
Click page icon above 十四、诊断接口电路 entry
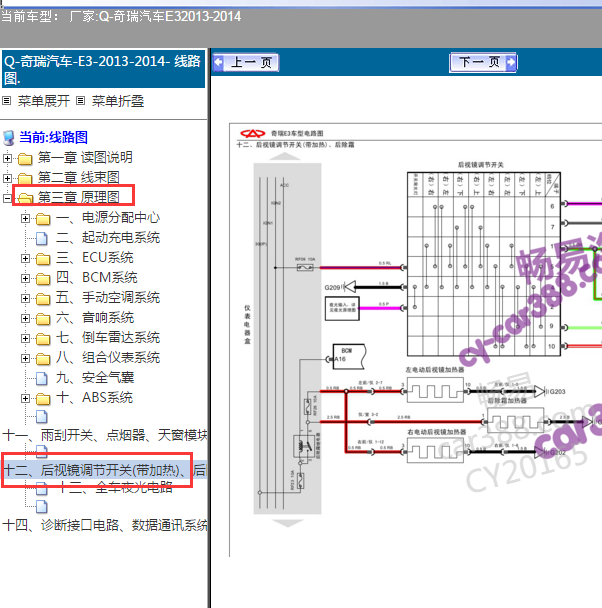[x=42, y=507]
